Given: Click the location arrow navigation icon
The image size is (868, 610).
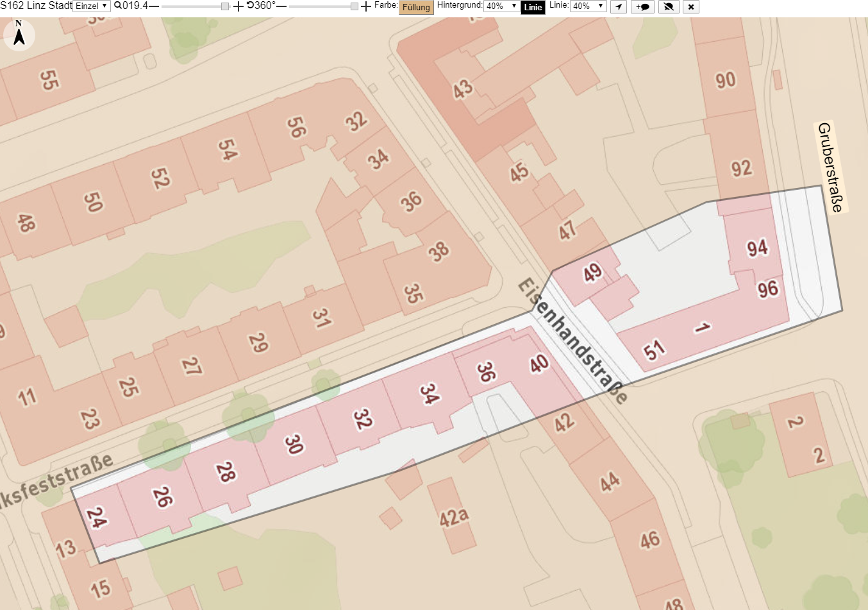Looking at the screenshot, I should pos(618,7).
